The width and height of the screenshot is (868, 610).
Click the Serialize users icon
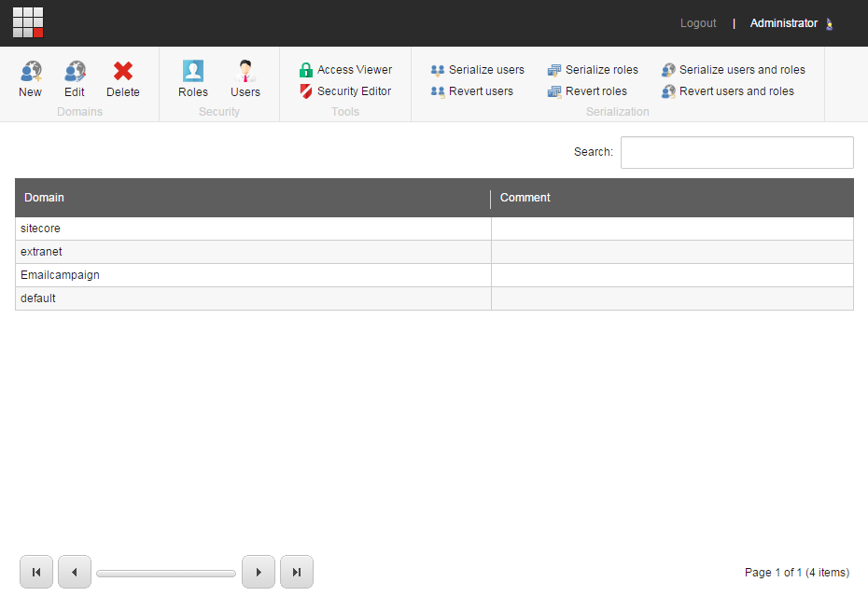pos(477,69)
